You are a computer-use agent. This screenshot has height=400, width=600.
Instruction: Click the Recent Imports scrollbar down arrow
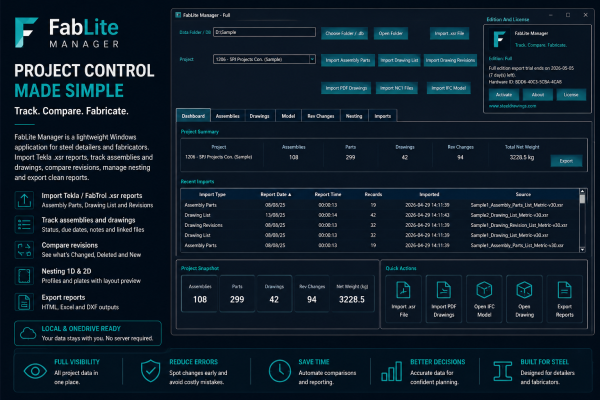coord(582,250)
